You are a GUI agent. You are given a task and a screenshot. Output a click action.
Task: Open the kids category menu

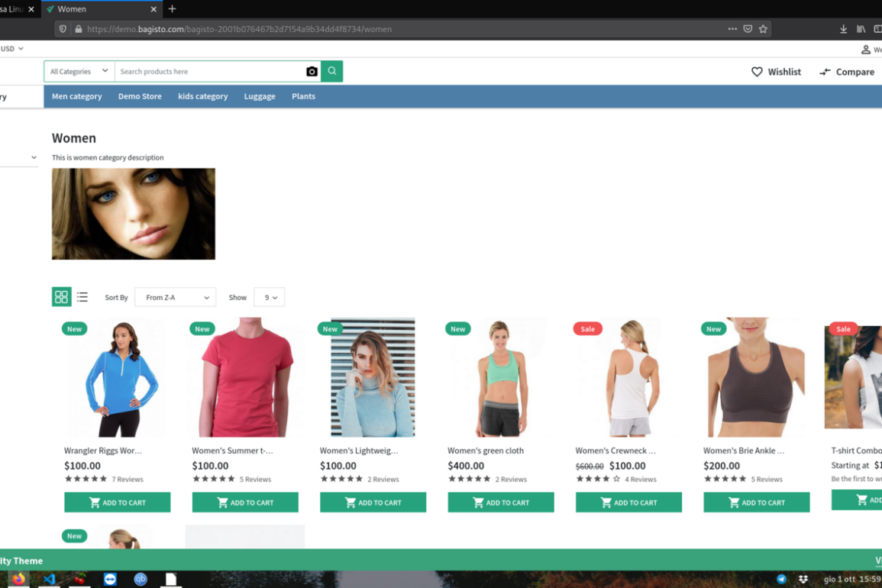(203, 96)
